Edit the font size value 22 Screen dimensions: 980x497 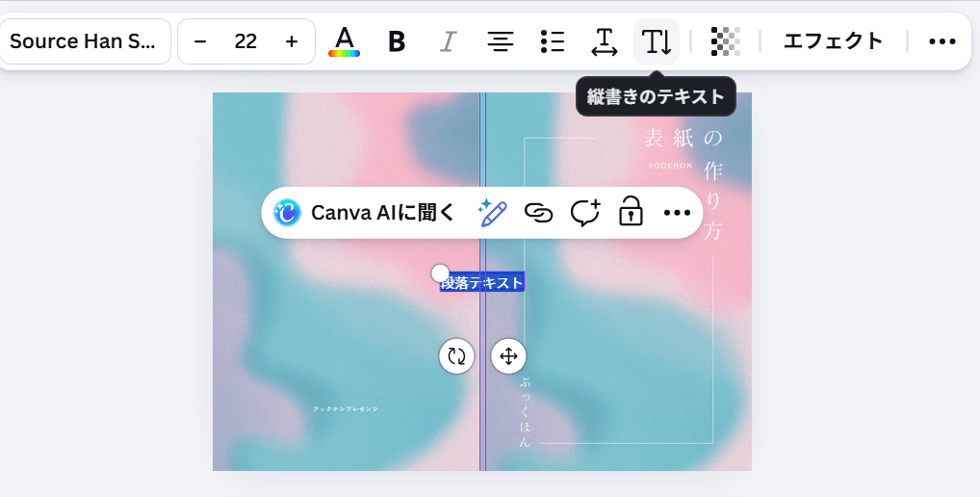[x=245, y=41]
